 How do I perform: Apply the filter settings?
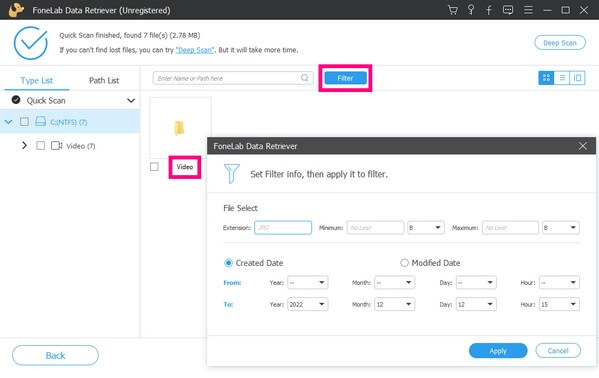click(x=498, y=351)
